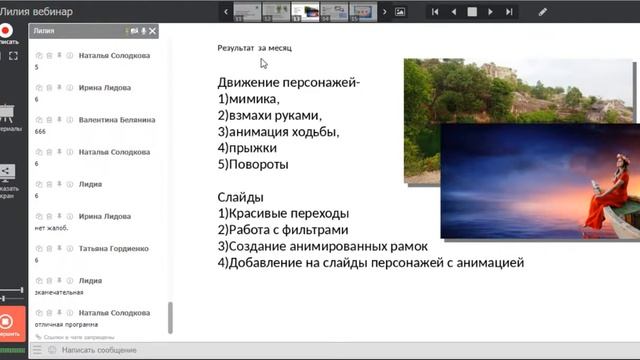Copy the 'отличная программа' message
The width and height of the screenshot is (640, 360).
[39, 313]
